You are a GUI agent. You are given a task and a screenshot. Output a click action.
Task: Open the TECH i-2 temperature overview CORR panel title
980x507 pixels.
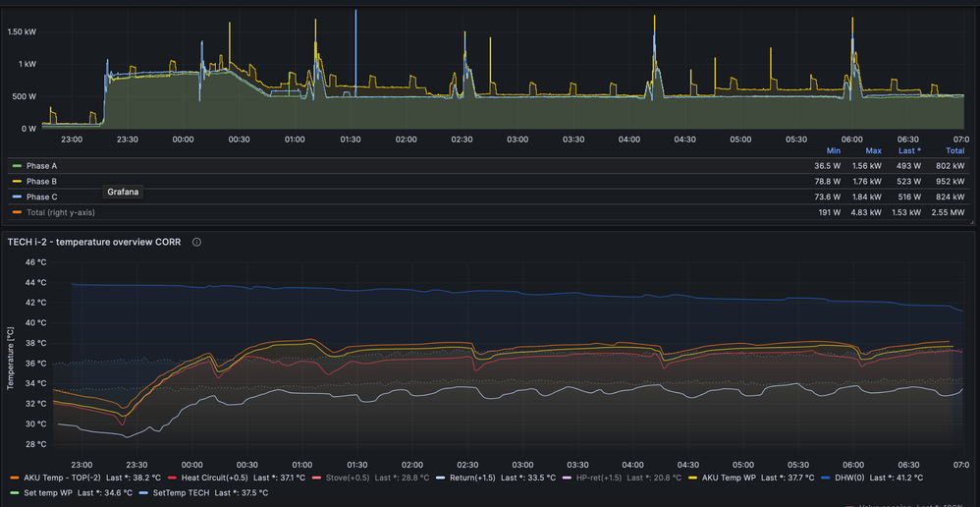94,242
